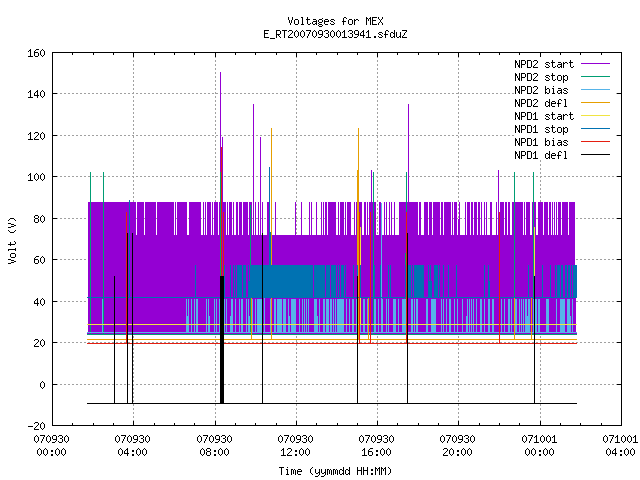The width and height of the screenshot is (640, 480).
Task: Click the 070930 12:00 x-axis tick label
Action: [295, 446]
